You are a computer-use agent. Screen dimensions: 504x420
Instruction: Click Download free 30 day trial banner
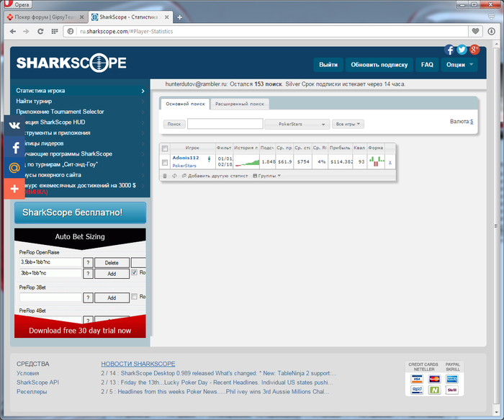click(80, 330)
